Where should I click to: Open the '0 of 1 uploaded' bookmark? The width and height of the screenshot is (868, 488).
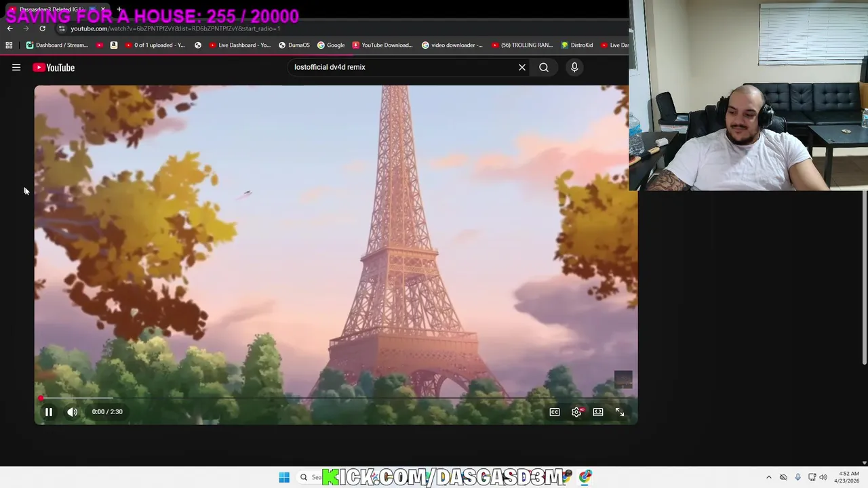click(x=155, y=45)
